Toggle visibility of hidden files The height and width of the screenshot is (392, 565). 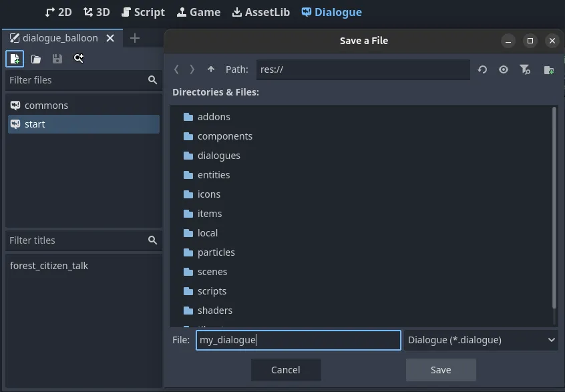point(504,69)
